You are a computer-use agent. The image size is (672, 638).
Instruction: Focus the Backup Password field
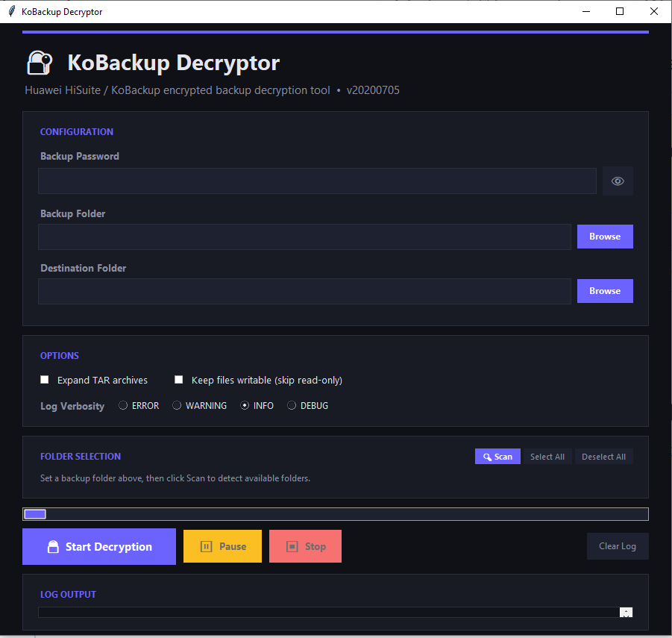tap(317, 181)
